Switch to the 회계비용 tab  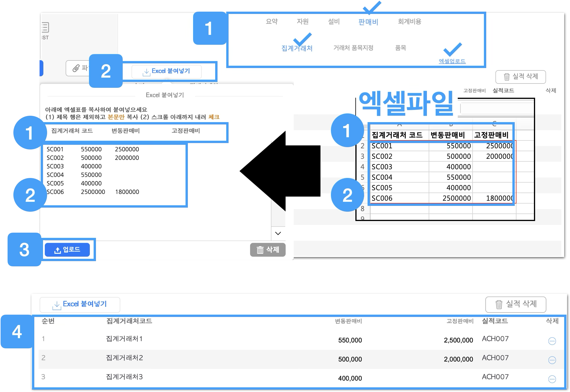tap(409, 22)
